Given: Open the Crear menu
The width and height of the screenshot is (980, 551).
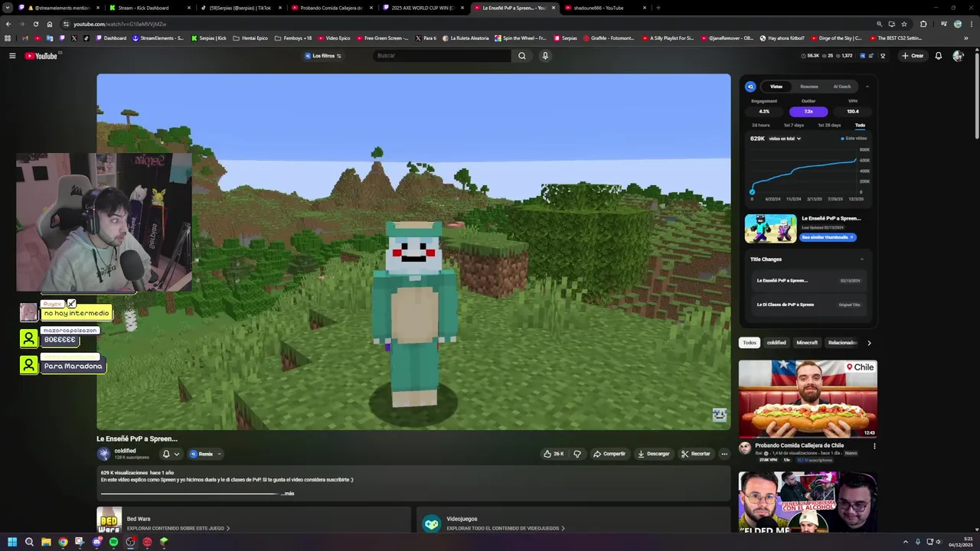Looking at the screenshot, I should tap(912, 56).
